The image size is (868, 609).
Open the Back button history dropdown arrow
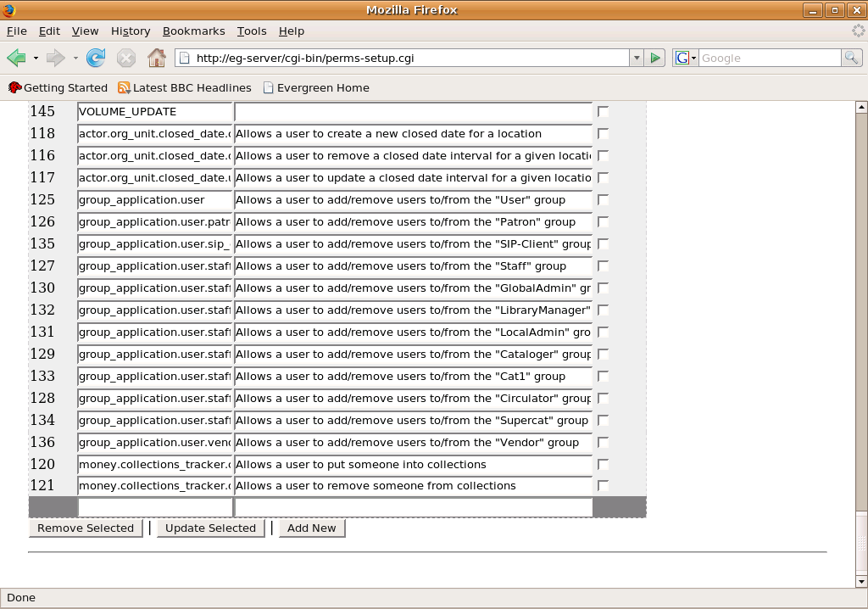coord(36,58)
